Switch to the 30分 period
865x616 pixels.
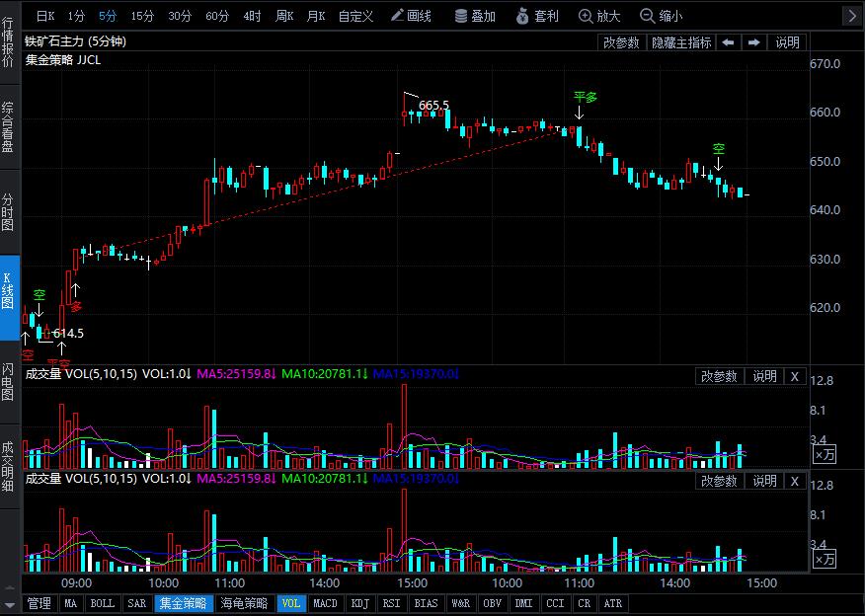180,16
